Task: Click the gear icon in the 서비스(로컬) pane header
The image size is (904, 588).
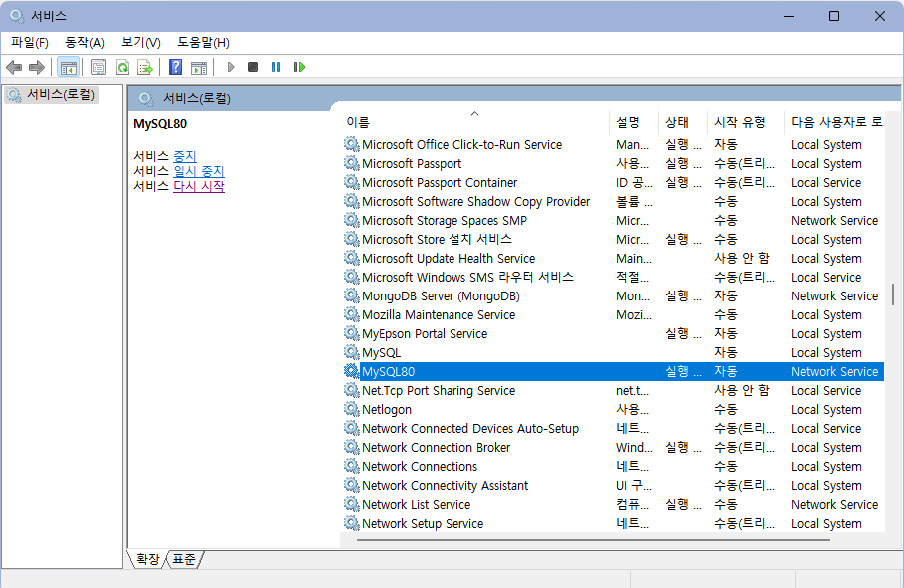Action: tap(147, 99)
